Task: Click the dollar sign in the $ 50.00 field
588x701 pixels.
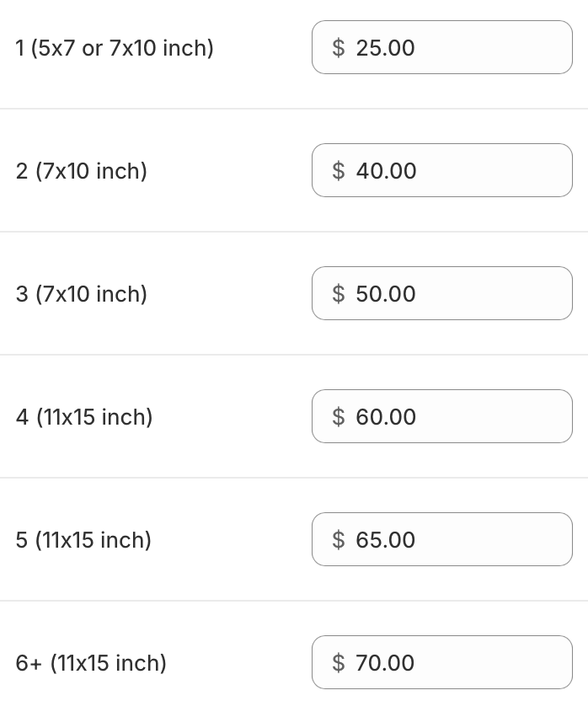Action: [339, 294]
